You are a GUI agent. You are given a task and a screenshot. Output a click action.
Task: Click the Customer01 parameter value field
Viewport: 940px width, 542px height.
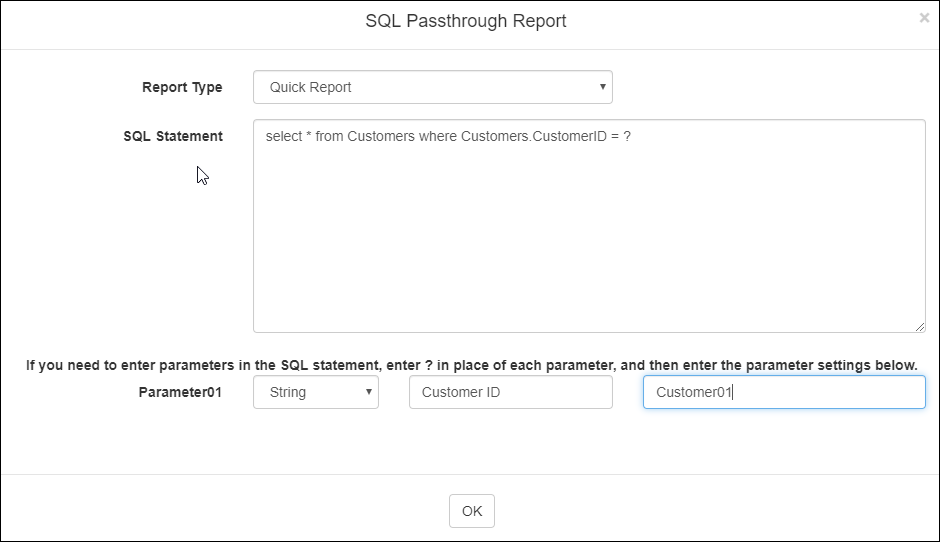(x=783, y=392)
